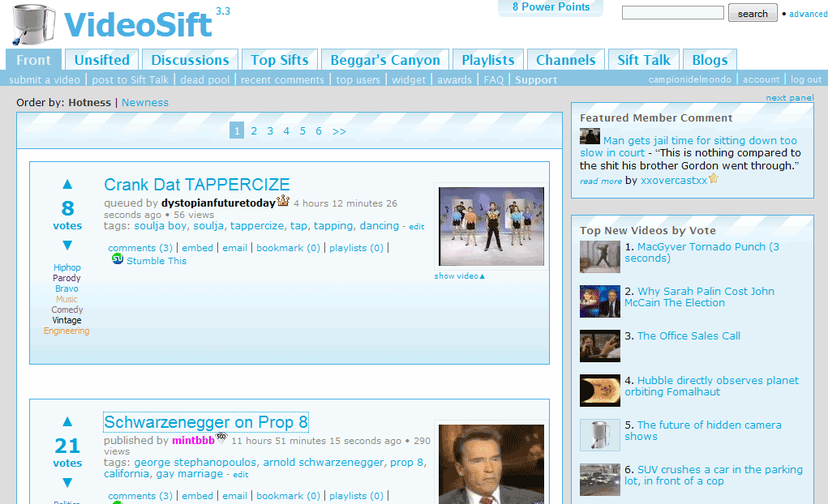Open advanced search
The image size is (828, 504).
click(808, 15)
